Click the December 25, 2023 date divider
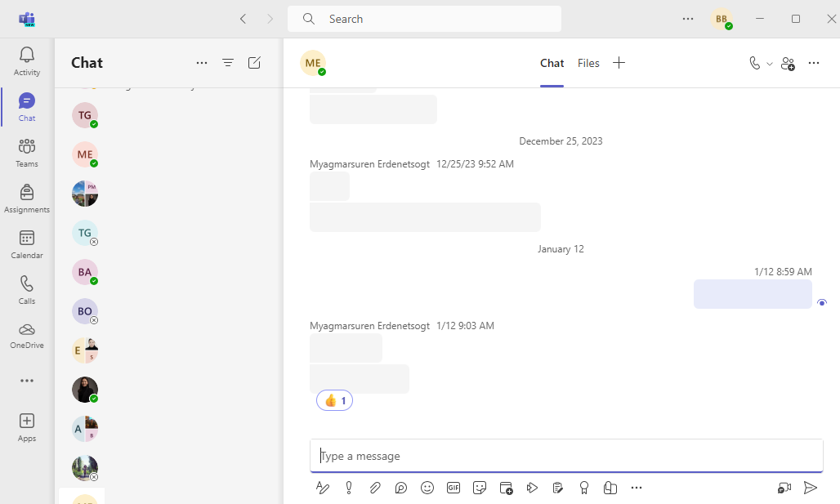 point(561,140)
